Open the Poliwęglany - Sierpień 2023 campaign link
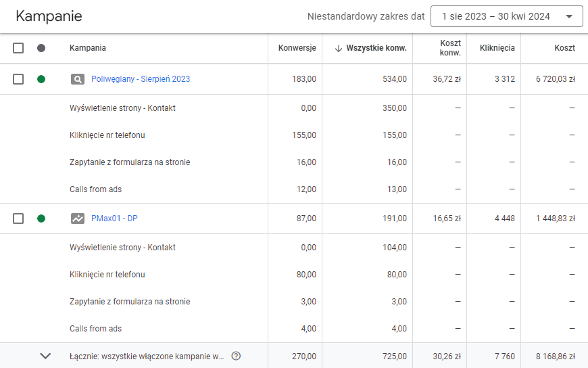 coord(141,79)
